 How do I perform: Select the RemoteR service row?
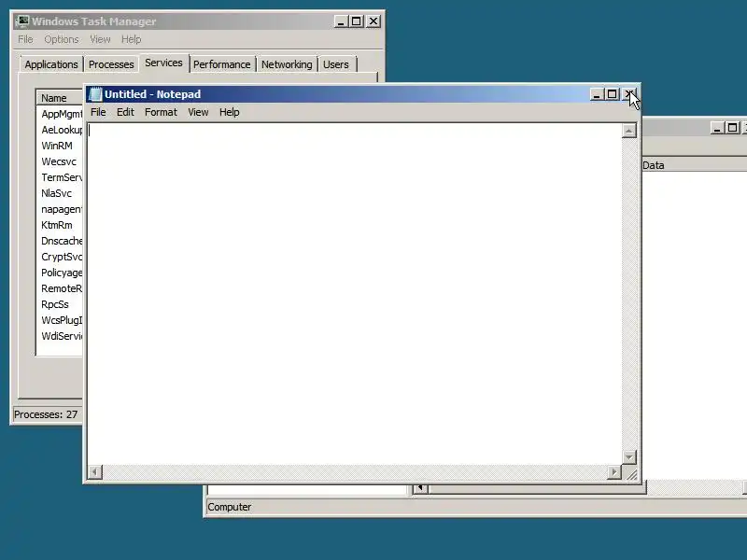pyautogui.click(x=61, y=288)
